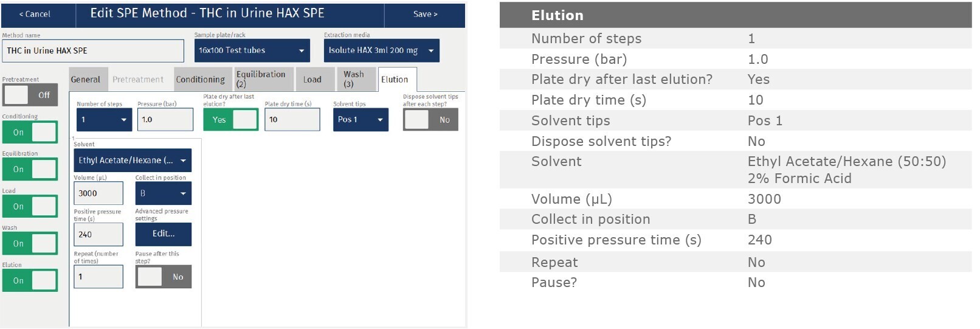980x329 pixels.
Task: Select the Conditioning tab
Action: coord(200,80)
